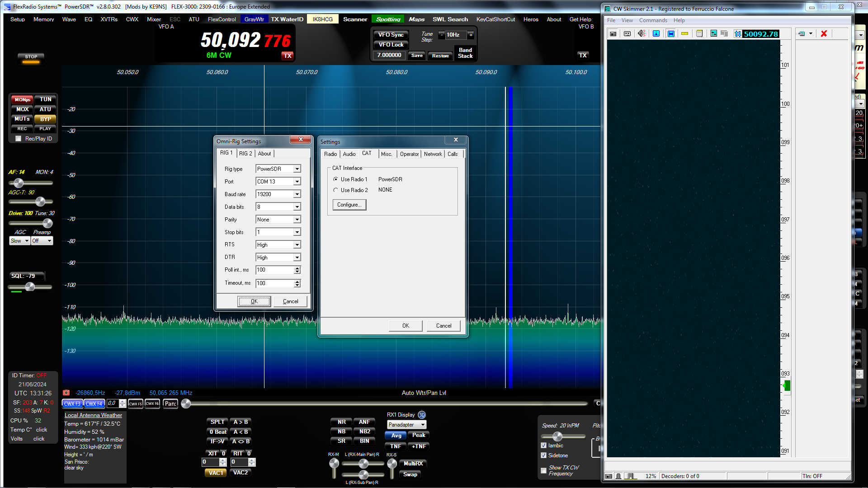Click the radio icon in CW Skimmer toolbar
This screenshot has width=868, height=488.
pyautogui.click(x=613, y=34)
